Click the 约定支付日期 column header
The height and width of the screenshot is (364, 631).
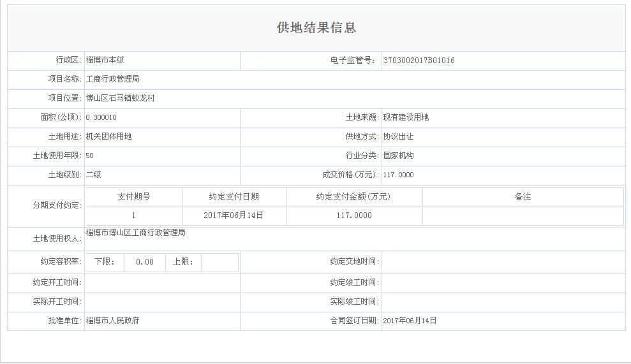click(234, 197)
